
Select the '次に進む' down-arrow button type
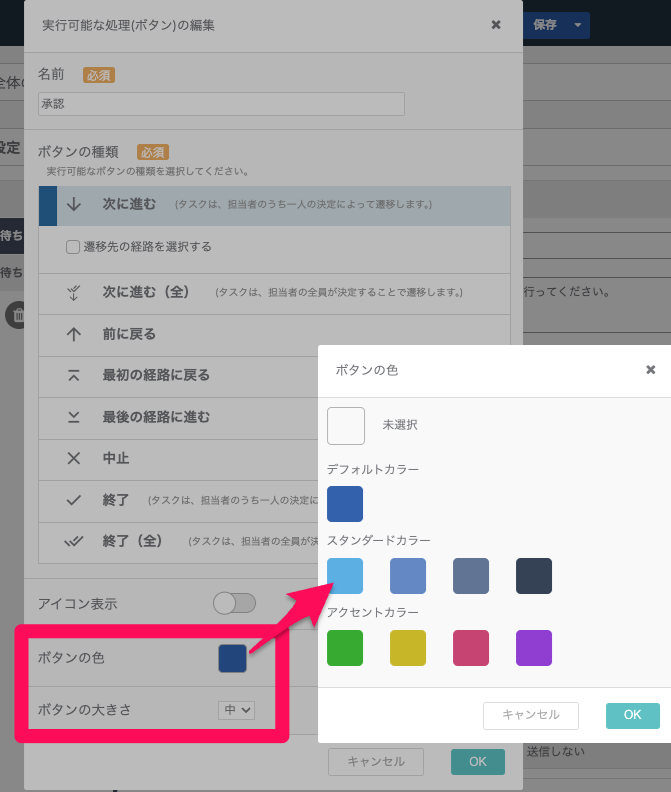128,204
